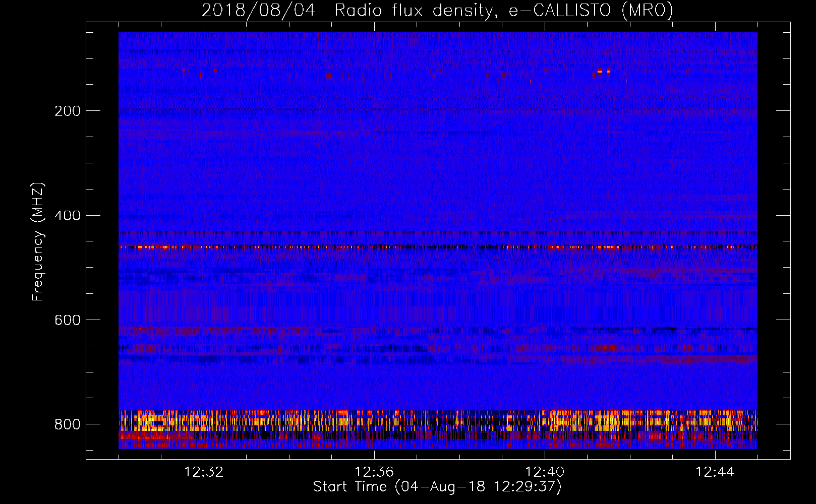Click the 12:32 time tick label
Image resolution: width=816 pixels, height=504 pixels.
coord(204,472)
